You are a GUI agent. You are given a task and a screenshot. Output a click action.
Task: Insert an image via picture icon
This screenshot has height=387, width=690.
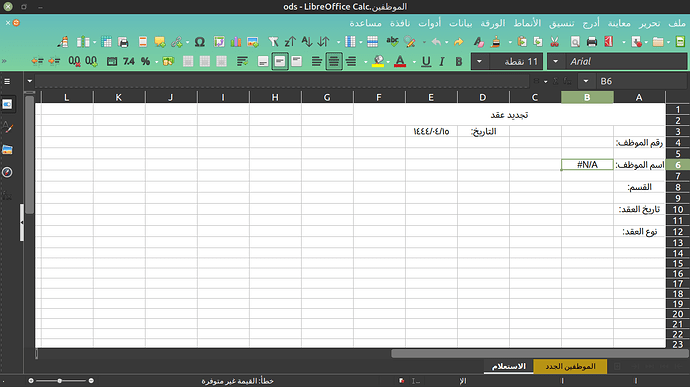[x=253, y=42]
